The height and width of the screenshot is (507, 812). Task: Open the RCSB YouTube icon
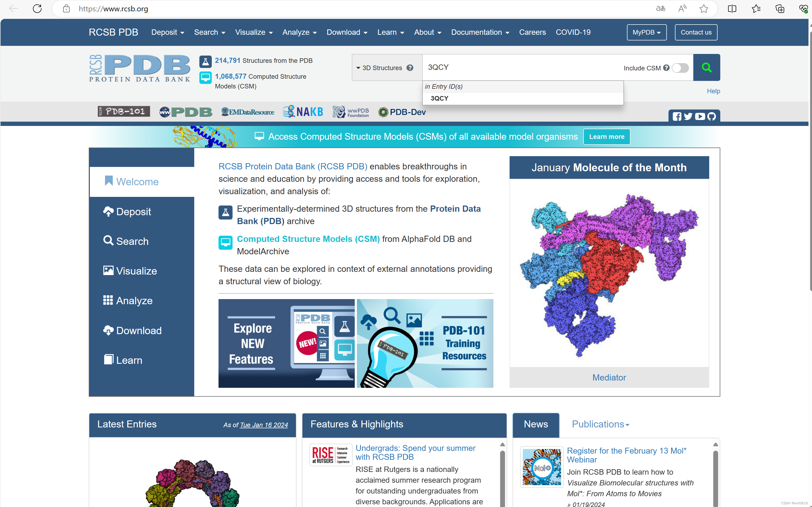coord(700,116)
